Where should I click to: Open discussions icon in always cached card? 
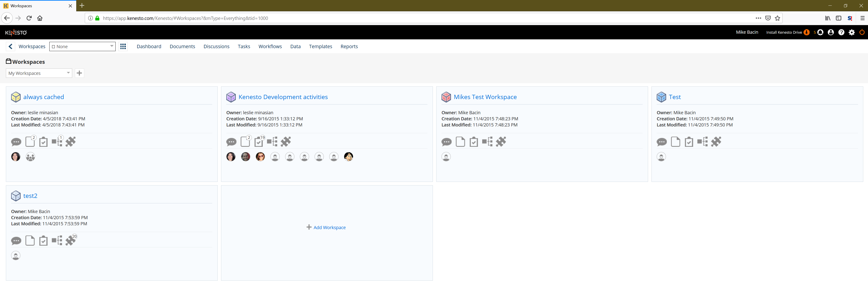(16, 142)
